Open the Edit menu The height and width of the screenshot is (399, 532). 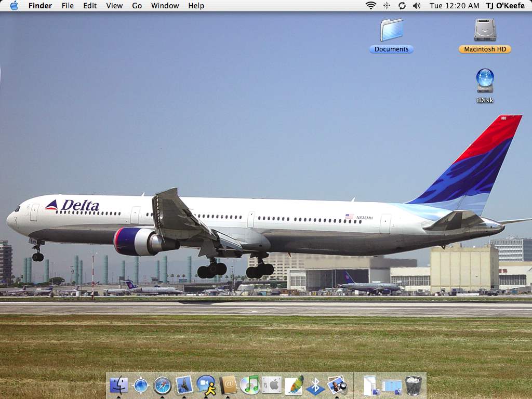tap(90, 6)
